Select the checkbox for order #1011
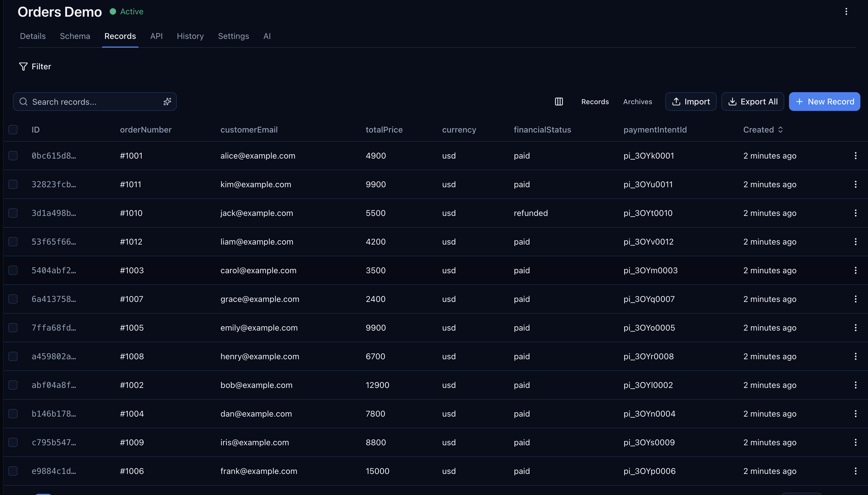The width and height of the screenshot is (868, 495). tap(13, 184)
